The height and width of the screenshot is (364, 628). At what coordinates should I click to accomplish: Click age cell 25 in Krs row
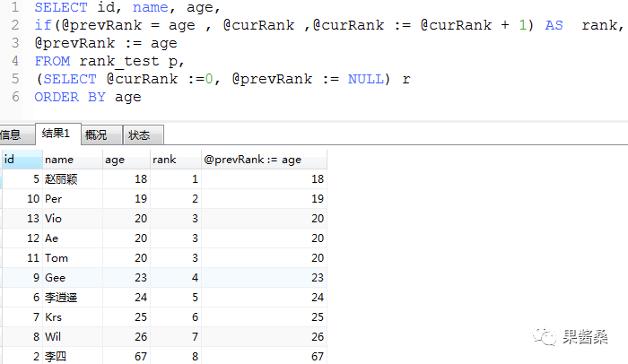coord(126,317)
